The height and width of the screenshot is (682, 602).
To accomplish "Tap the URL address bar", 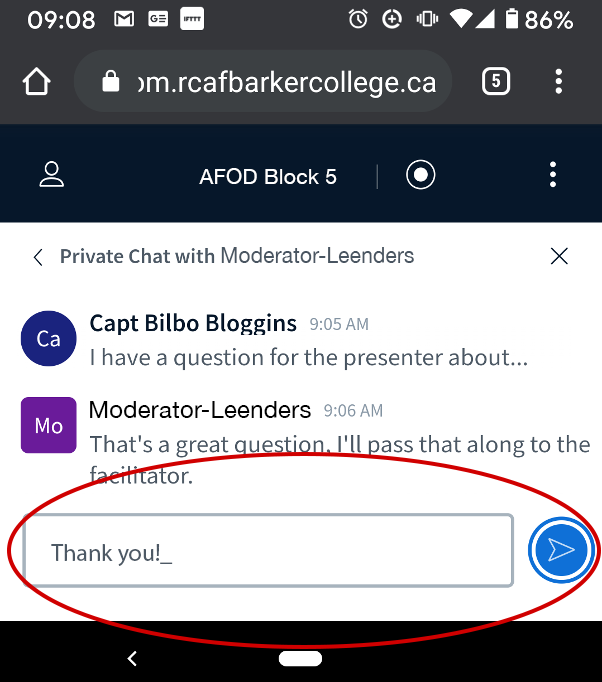I will (x=285, y=82).
